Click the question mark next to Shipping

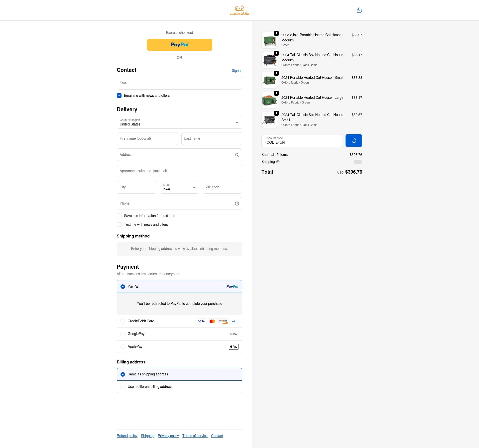point(278,162)
